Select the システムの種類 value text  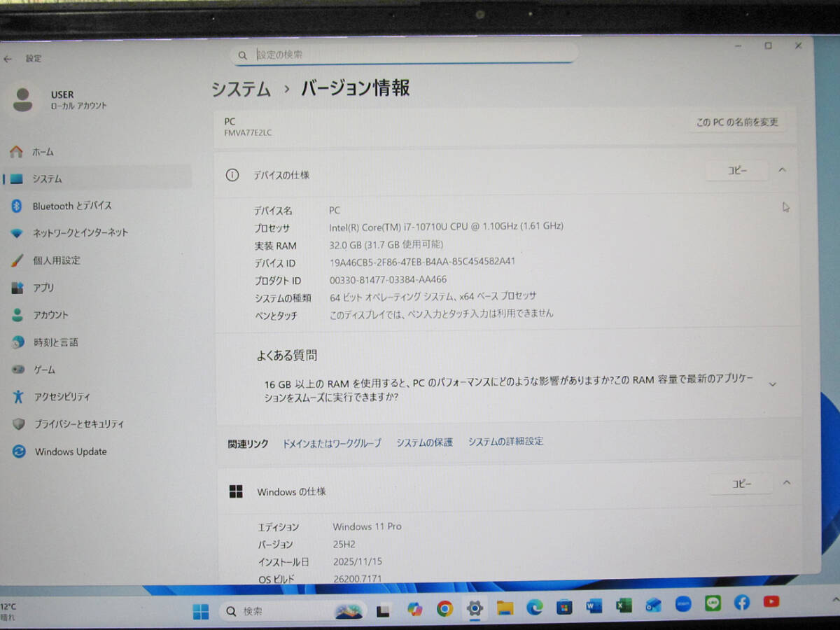click(x=433, y=297)
